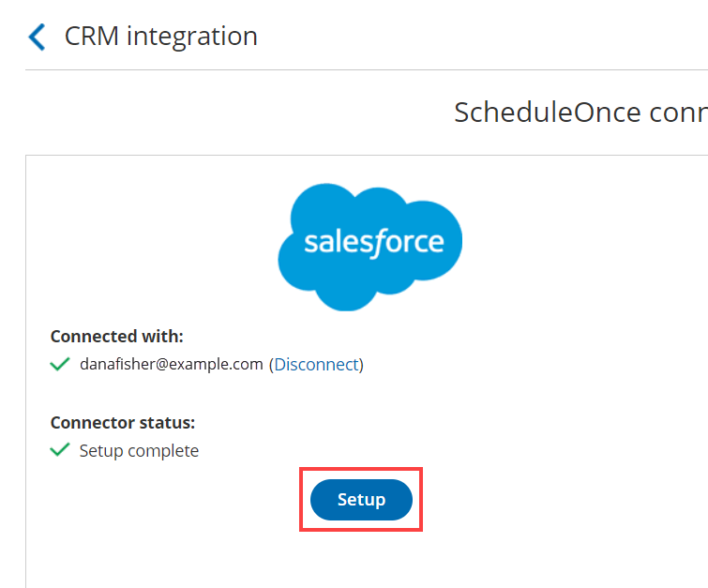Click the CRM integration page title
The image size is (708, 588).
(160, 37)
